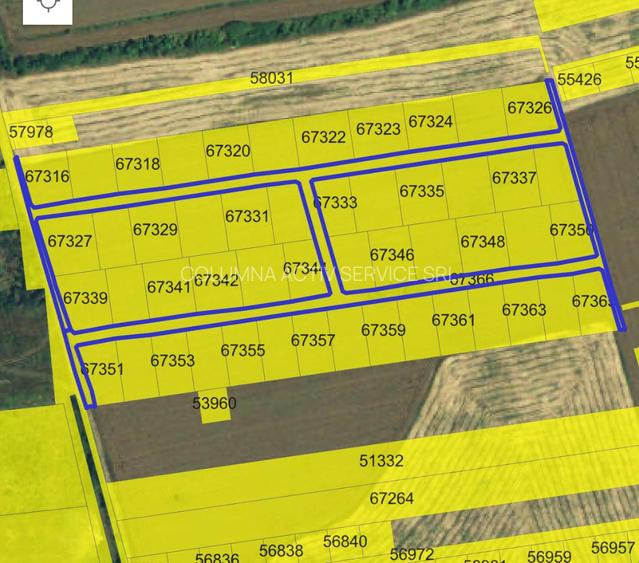The height and width of the screenshot is (563, 639).
Task: Select parcel 67324
Action: pyautogui.click(x=431, y=122)
